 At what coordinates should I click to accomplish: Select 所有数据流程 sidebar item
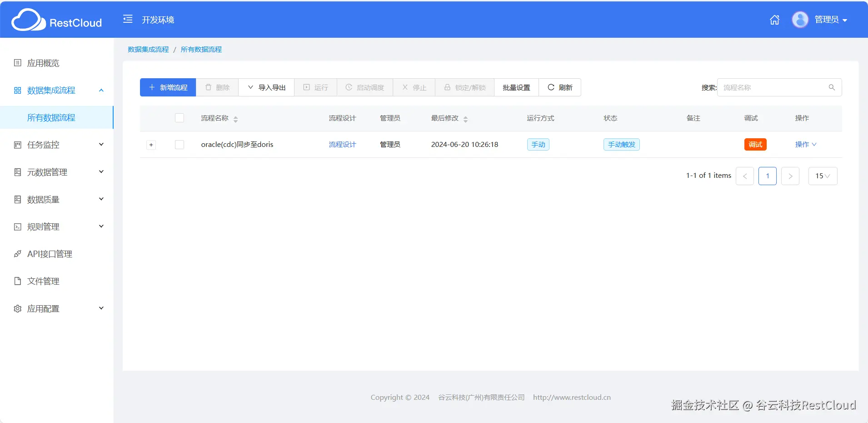click(x=57, y=117)
